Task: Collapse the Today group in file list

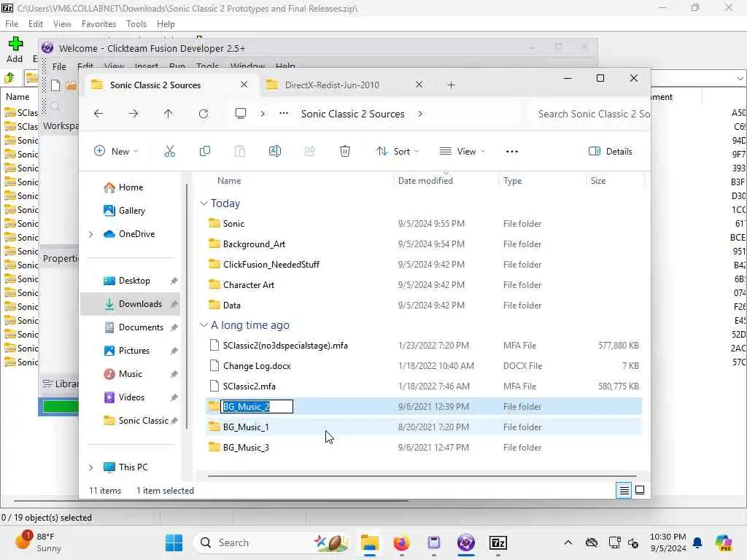Action: pyautogui.click(x=204, y=203)
